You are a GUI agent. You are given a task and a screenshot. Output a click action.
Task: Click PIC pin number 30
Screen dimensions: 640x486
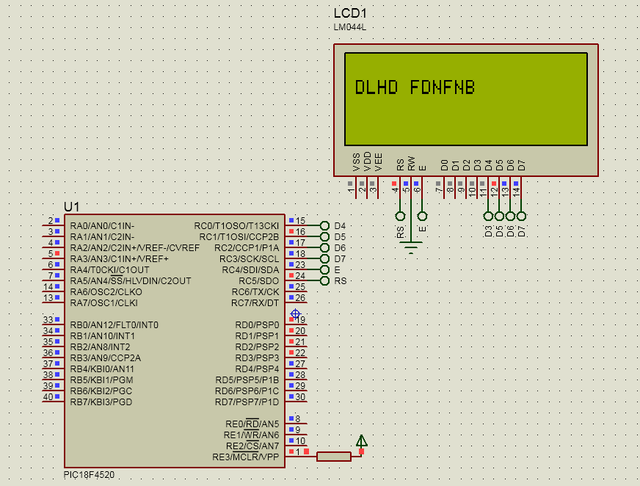tap(300, 397)
